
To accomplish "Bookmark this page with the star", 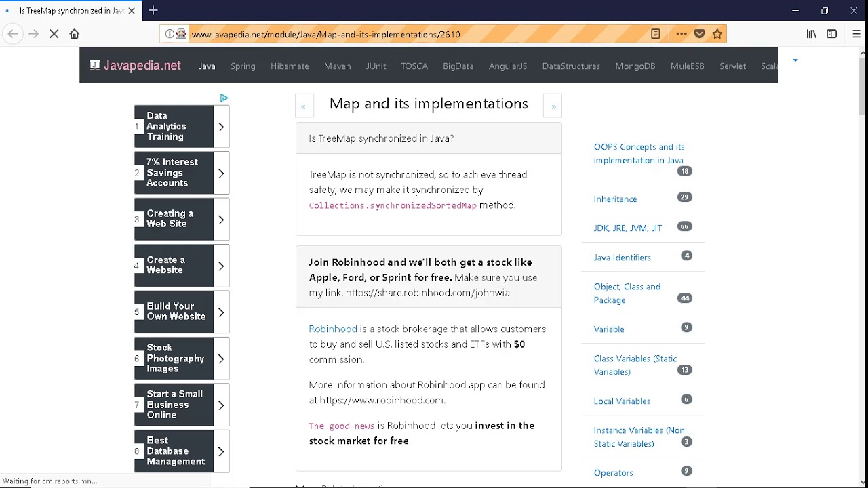I will click(717, 34).
